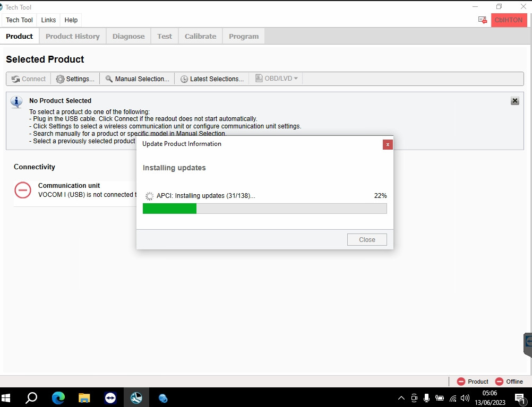Click the 22% progress value
The height and width of the screenshot is (407, 532).
380,196
